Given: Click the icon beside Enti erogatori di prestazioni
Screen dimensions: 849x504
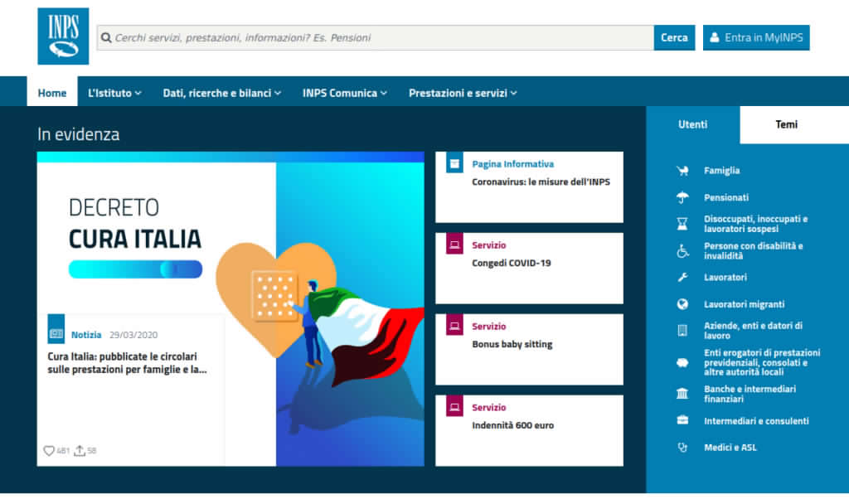Looking at the screenshot, I should coord(682,362).
